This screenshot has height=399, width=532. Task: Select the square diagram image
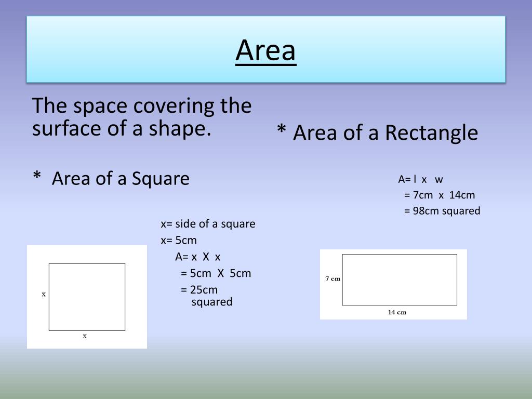87,297
